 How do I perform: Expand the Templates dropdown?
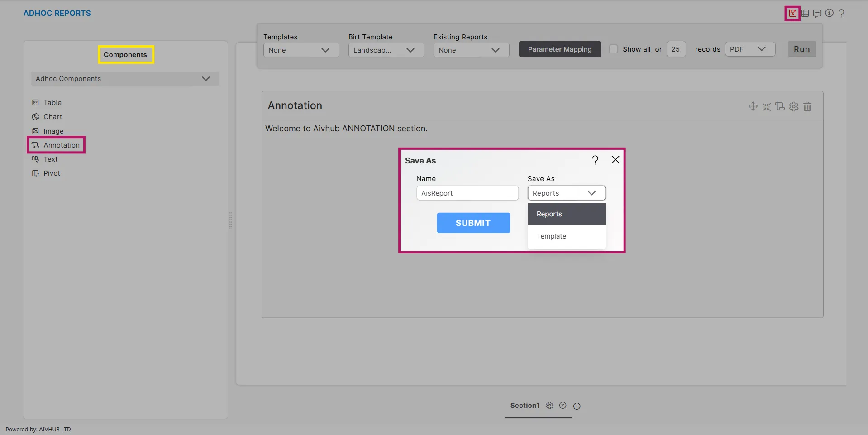[x=301, y=50]
